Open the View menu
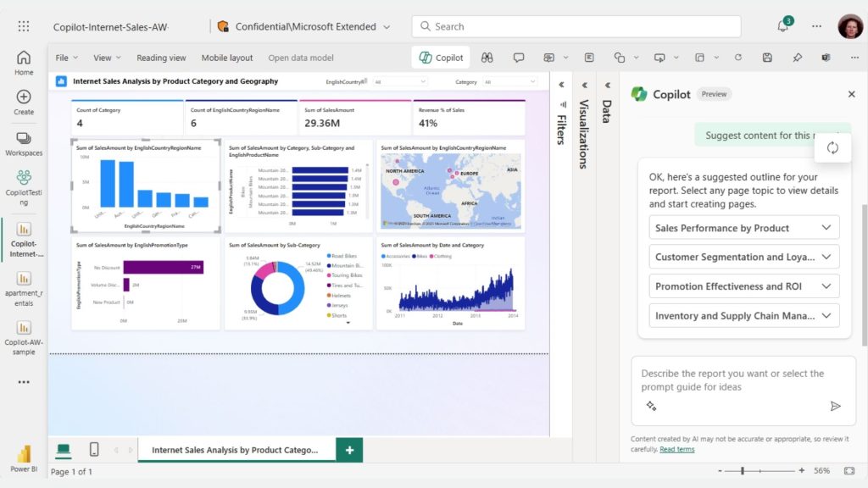The width and height of the screenshot is (868, 488). [x=107, y=58]
